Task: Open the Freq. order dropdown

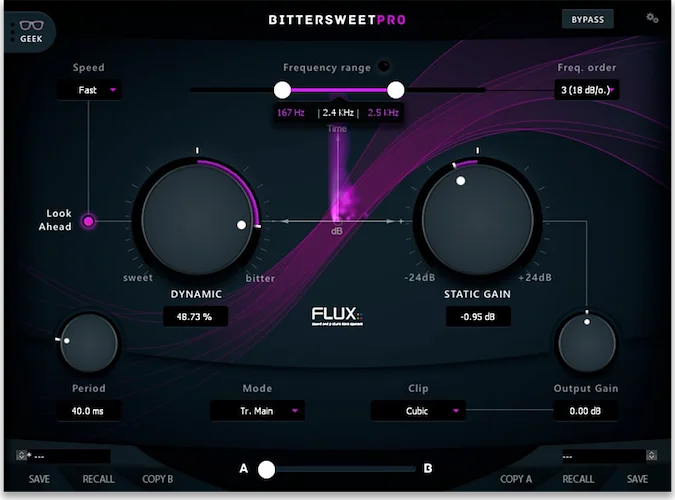Action: click(587, 90)
